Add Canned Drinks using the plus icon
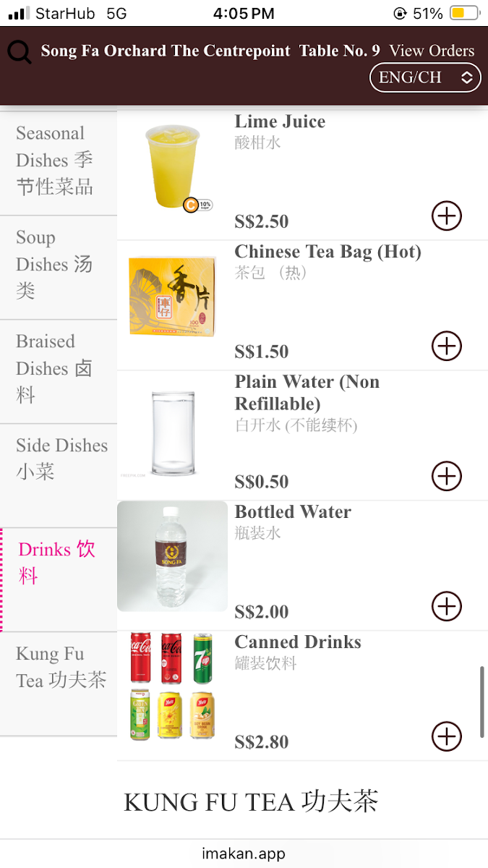488x868 pixels. [x=446, y=736]
